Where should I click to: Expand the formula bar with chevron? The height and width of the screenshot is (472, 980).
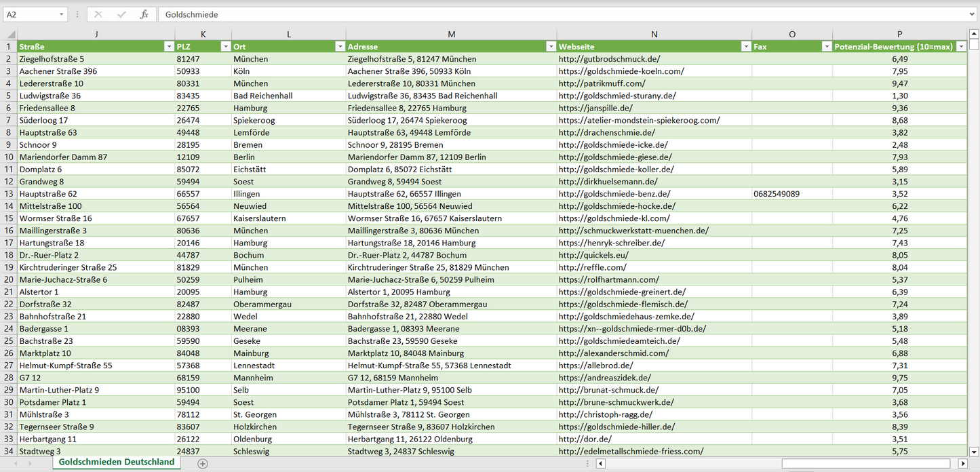[973, 14]
